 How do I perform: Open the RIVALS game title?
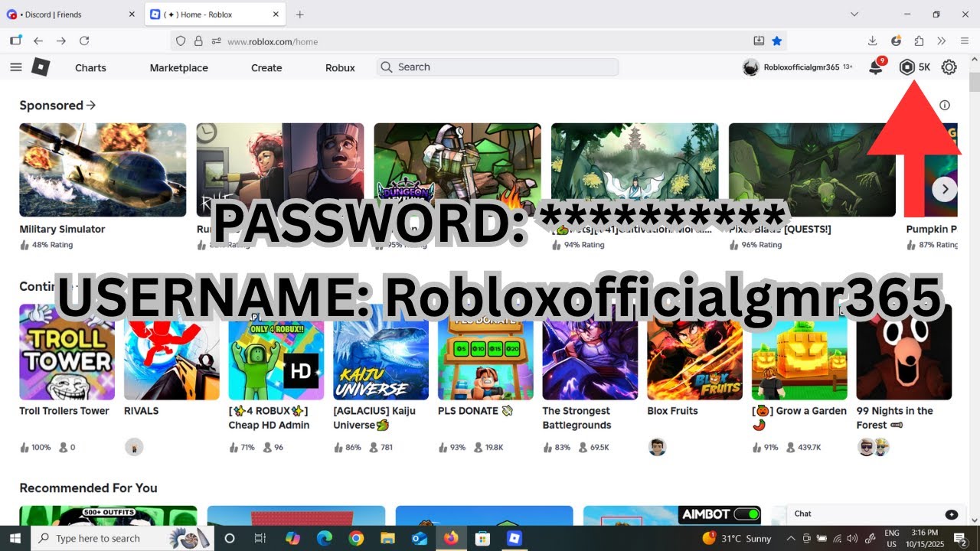pyautogui.click(x=142, y=411)
